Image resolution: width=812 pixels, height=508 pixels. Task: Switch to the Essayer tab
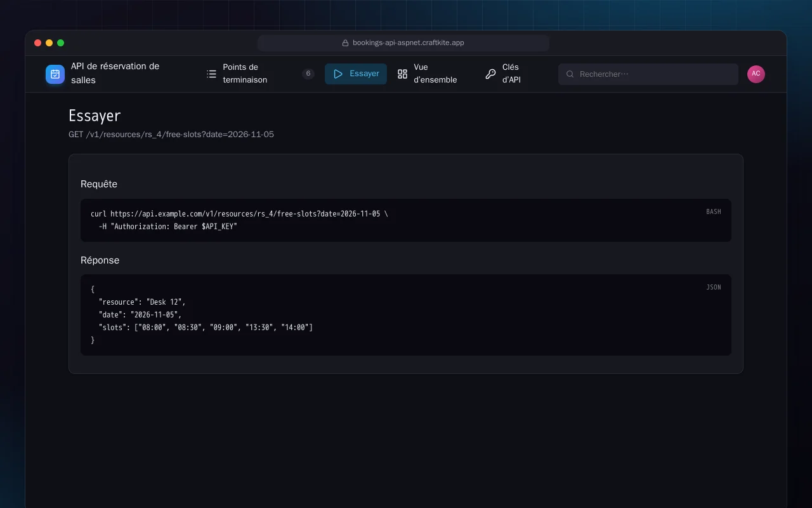[x=356, y=74]
